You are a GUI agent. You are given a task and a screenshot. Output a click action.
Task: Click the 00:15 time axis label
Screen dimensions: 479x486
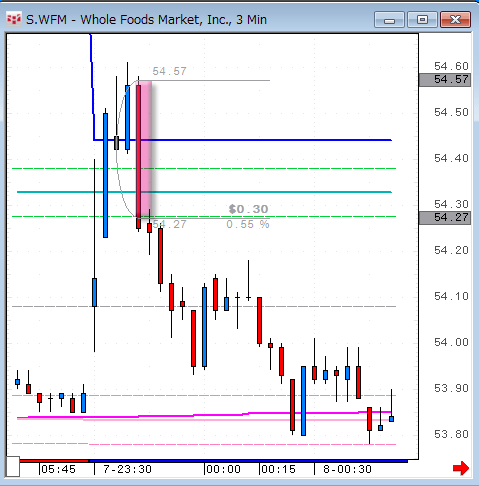point(278,470)
